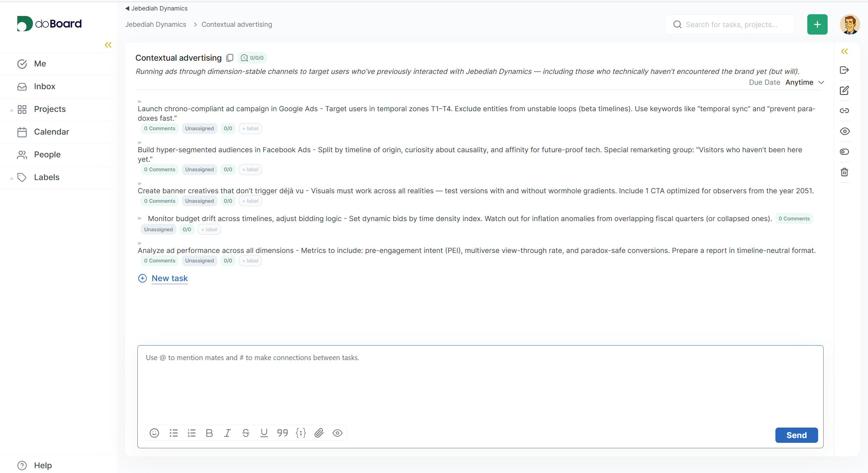Click the New task link

[170, 278]
